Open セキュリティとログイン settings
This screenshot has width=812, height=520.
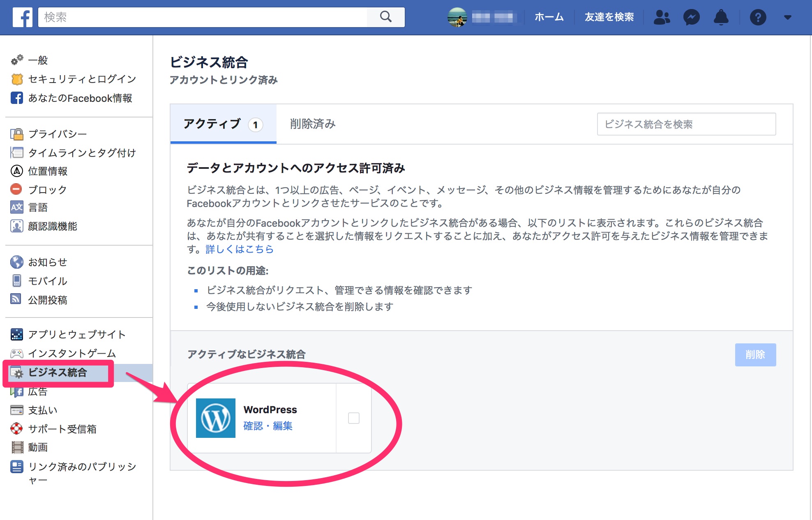coord(82,79)
